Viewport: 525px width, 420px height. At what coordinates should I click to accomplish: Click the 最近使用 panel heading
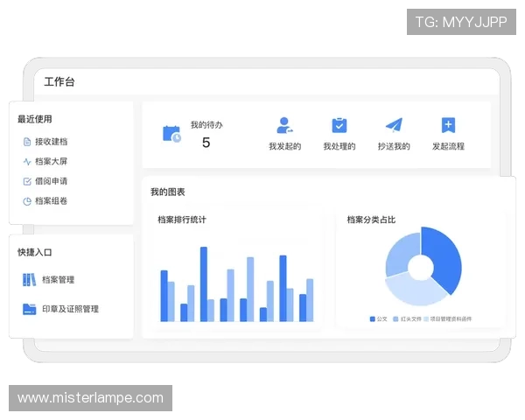pyautogui.click(x=35, y=119)
